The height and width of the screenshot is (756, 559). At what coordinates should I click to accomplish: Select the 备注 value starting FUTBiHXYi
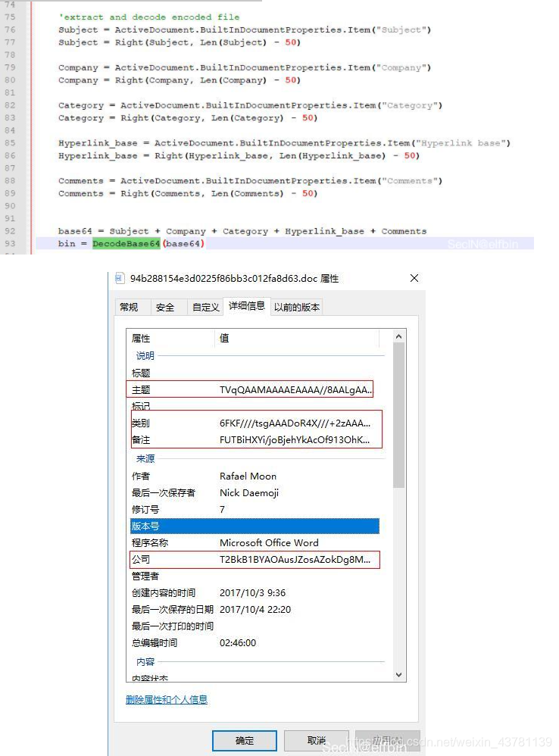click(x=295, y=439)
